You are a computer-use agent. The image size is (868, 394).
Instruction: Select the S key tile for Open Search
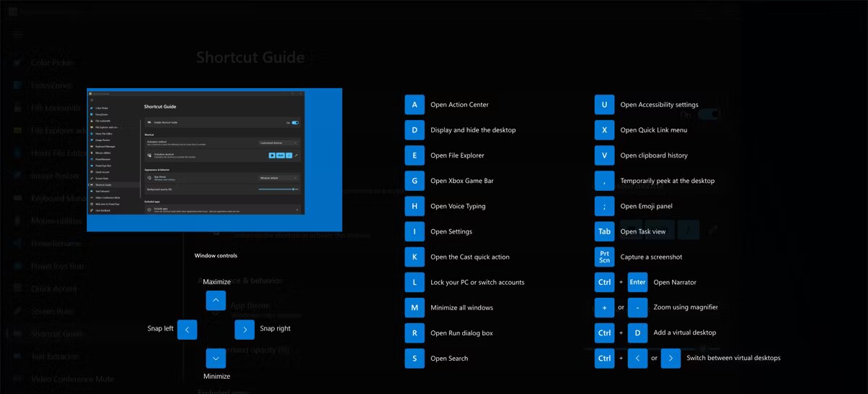click(x=414, y=358)
